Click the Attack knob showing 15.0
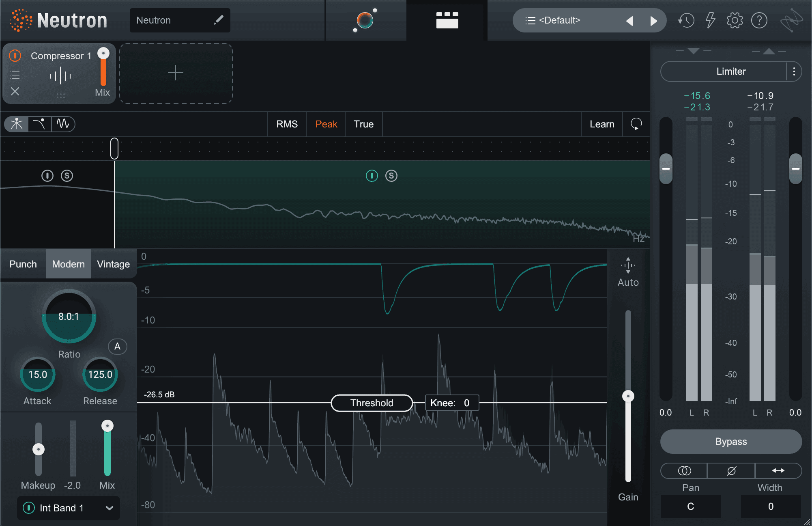 [38, 375]
